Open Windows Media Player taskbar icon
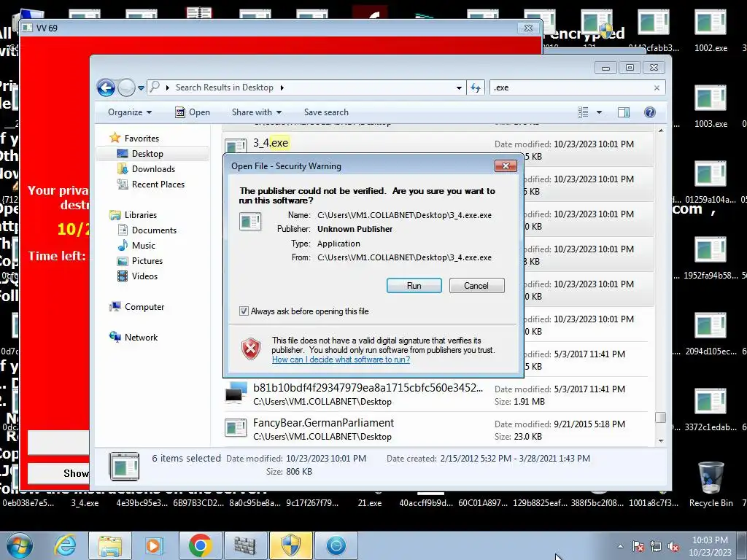 [155, 545]
